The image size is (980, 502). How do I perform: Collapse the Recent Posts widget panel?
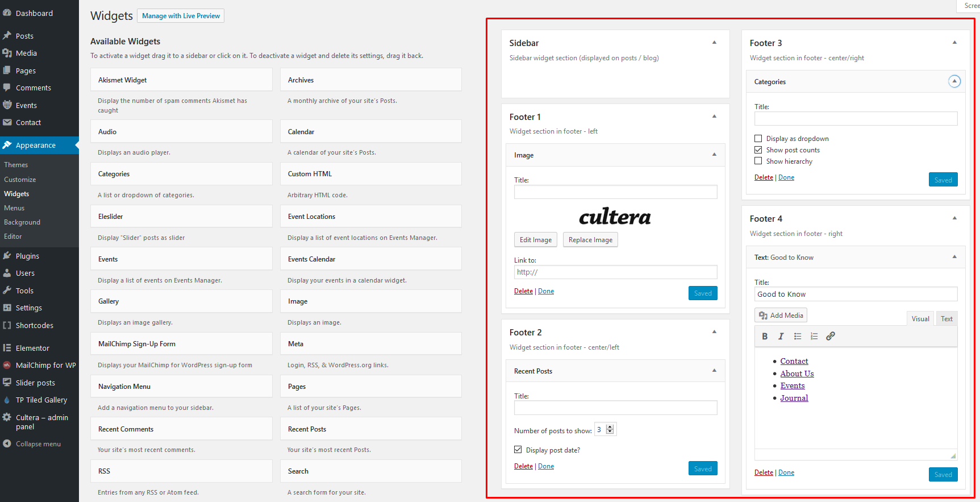(x=714, y=371)
